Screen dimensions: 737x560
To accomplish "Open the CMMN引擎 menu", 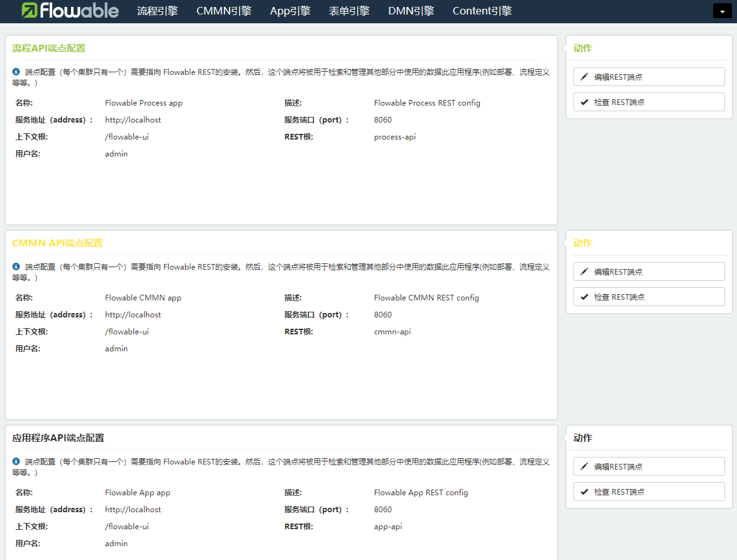I will 224,11.
